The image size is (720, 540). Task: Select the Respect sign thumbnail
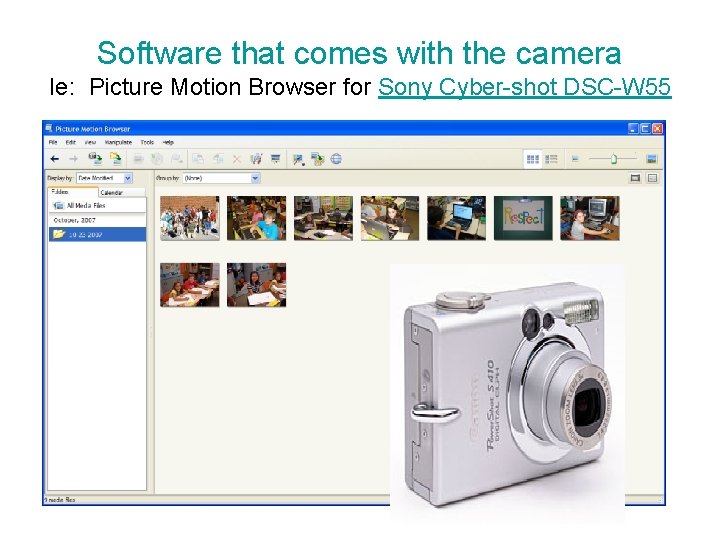tap(523, 218)
